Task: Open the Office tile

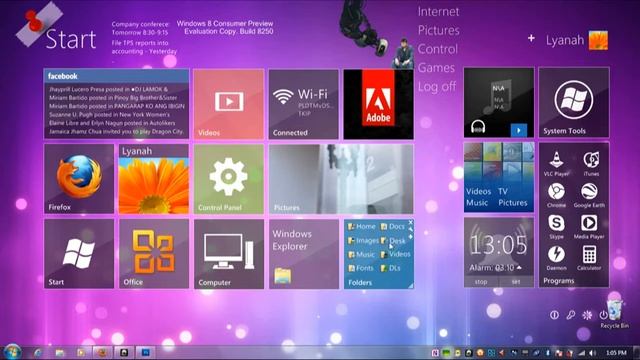Action: coord(154,254)
